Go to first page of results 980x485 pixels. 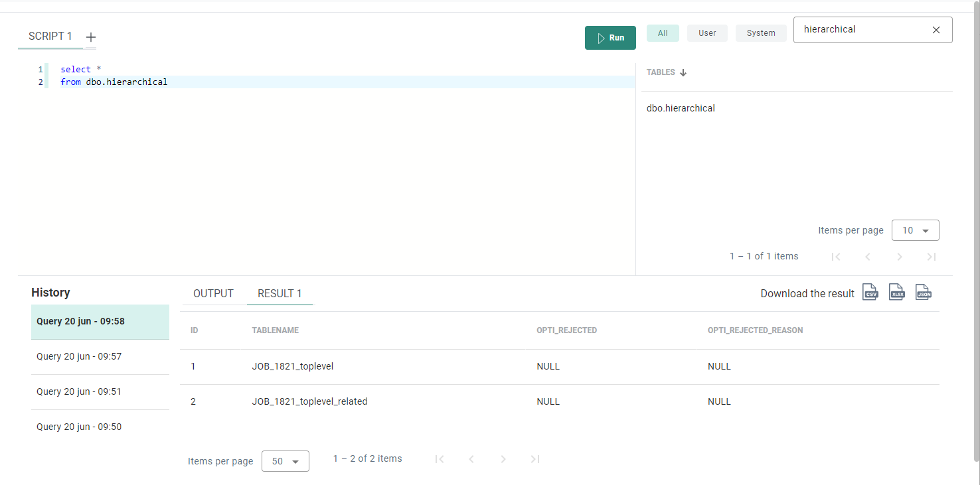point(440,459)
